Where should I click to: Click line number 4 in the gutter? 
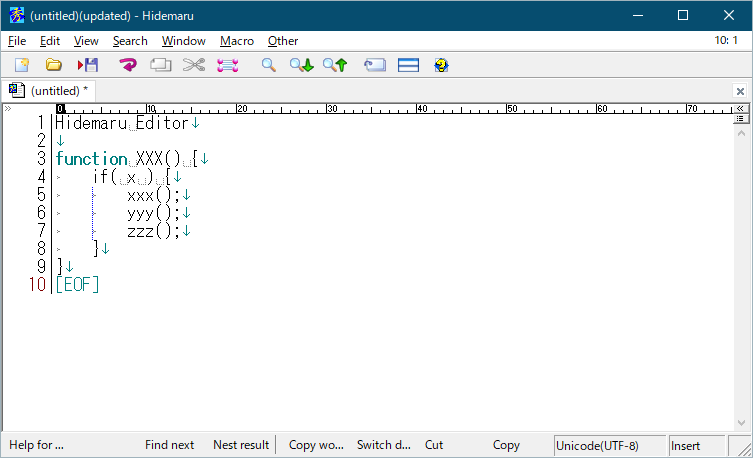[x=41, y=177]
